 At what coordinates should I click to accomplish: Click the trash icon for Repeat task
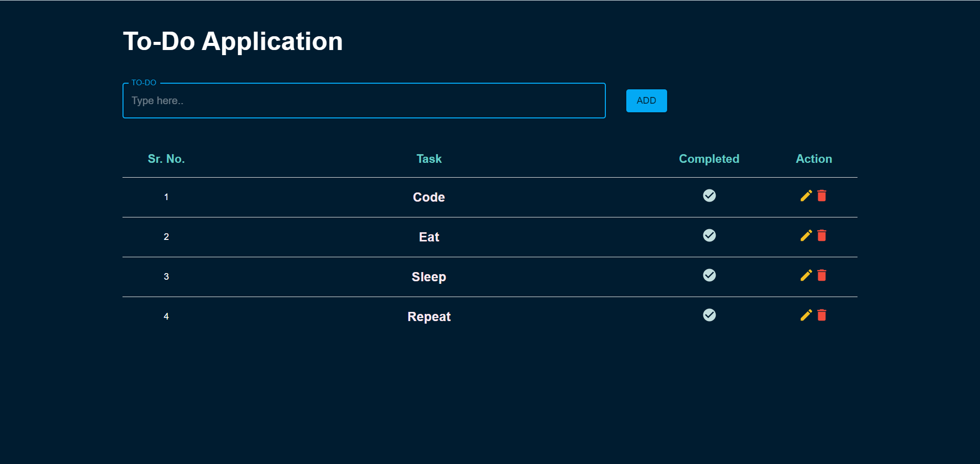tap(822, 315)
